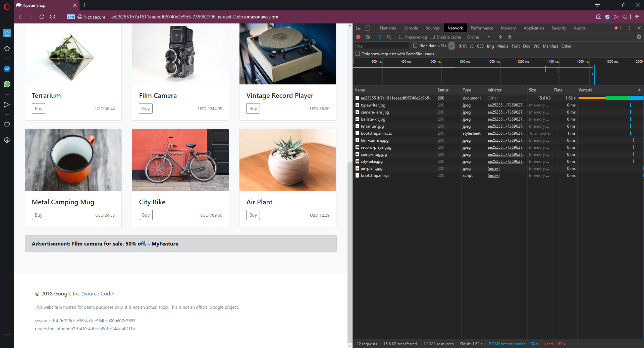Screen dimensions: 644x348
Task: Clear the network log
Action: pyautogui.click(x=368, y=37)
